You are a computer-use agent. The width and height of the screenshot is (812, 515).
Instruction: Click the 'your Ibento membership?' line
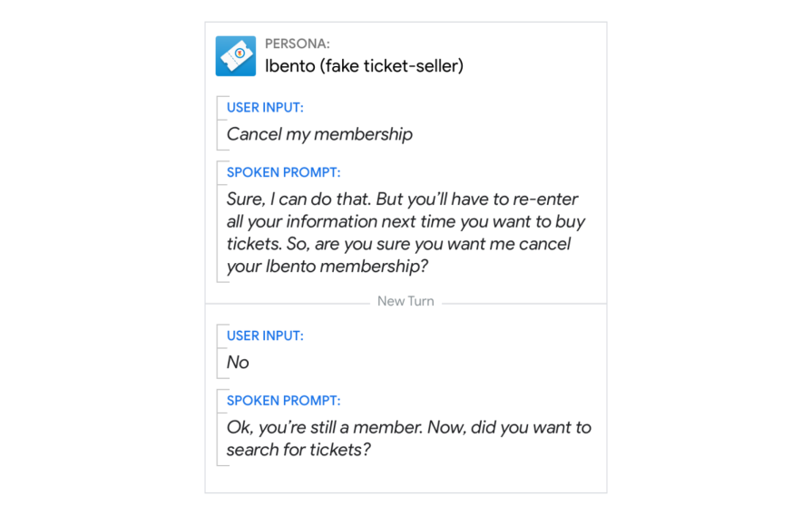click(x=328, y=267)
